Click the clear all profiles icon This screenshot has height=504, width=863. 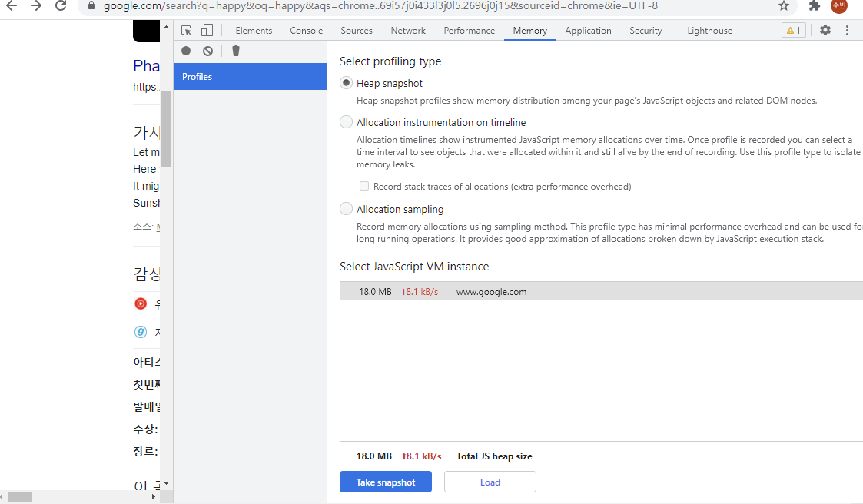[207, 51]
